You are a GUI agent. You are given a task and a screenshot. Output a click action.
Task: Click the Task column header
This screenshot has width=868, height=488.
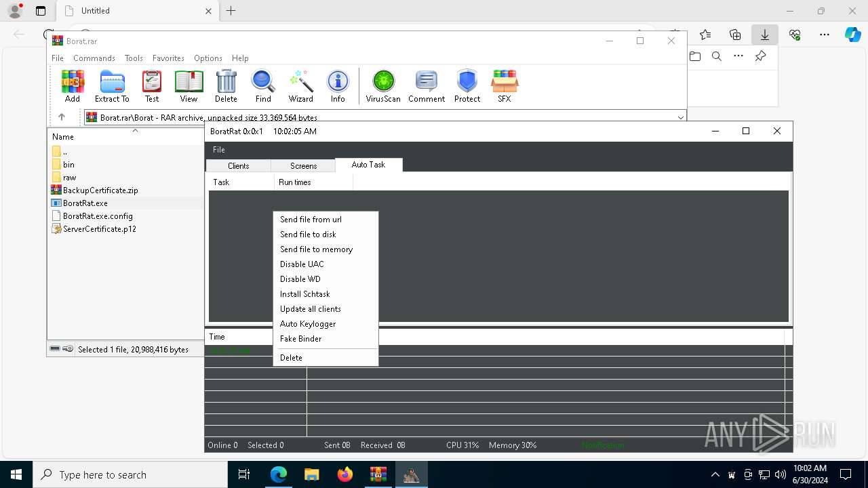point(241,182)
